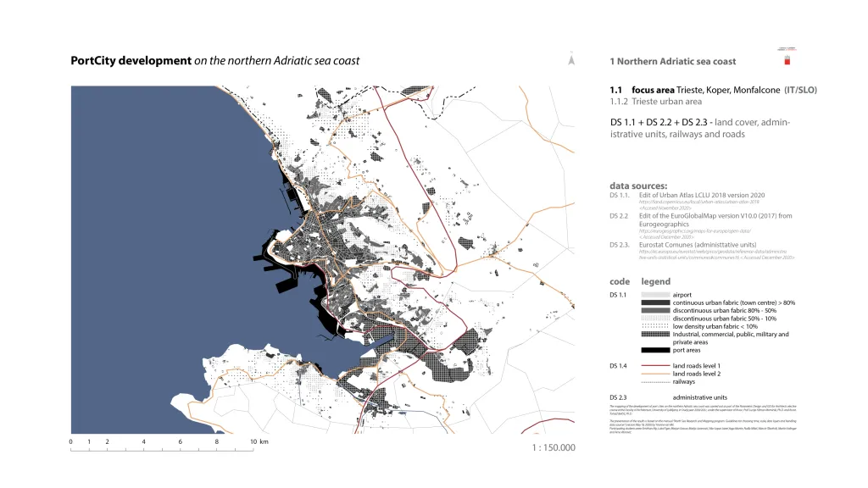Click the port areas black swatch
The image size is (868, 488).
(x=655, y=350)
